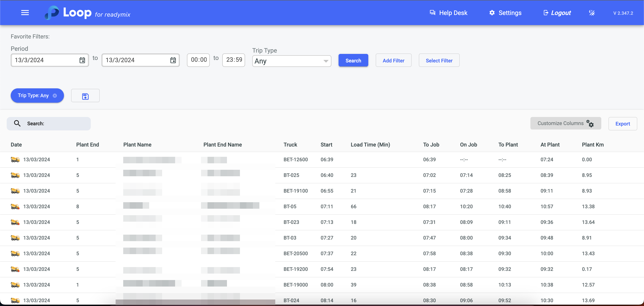This screenshot has height=306, width=644.
Task: Click the magnifier icon in search box
Action: 17,123
